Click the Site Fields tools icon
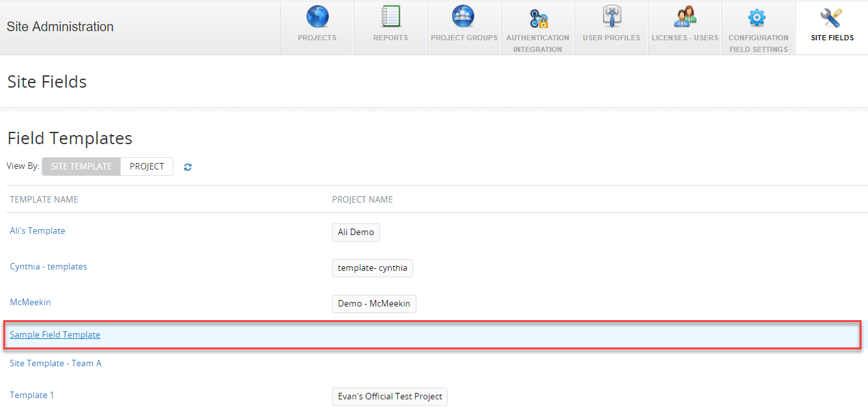The image size is (868, 413). point(832,18)
